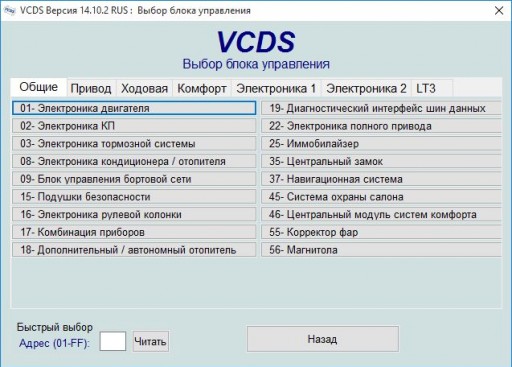Open 55- Корректор фар module
Image resolution: width=512 pixels, height=367 pixels.
(381, 232)
